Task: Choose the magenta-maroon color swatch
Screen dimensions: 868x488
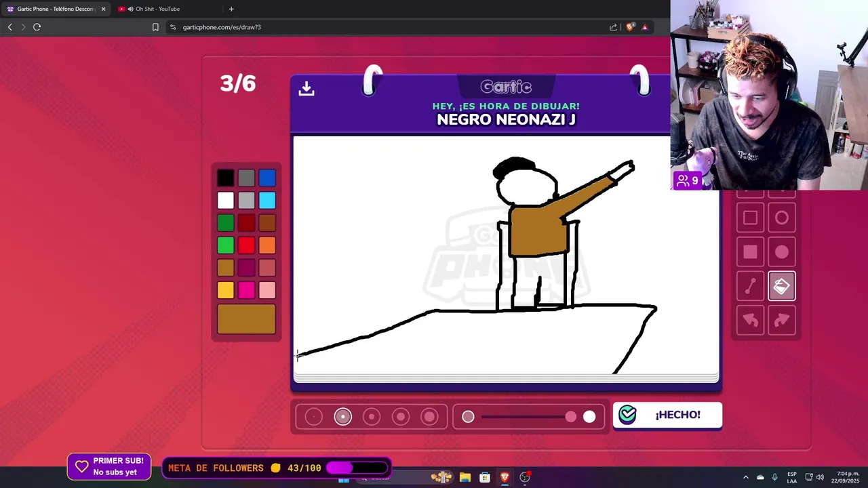Action: (x=246, y=268)
